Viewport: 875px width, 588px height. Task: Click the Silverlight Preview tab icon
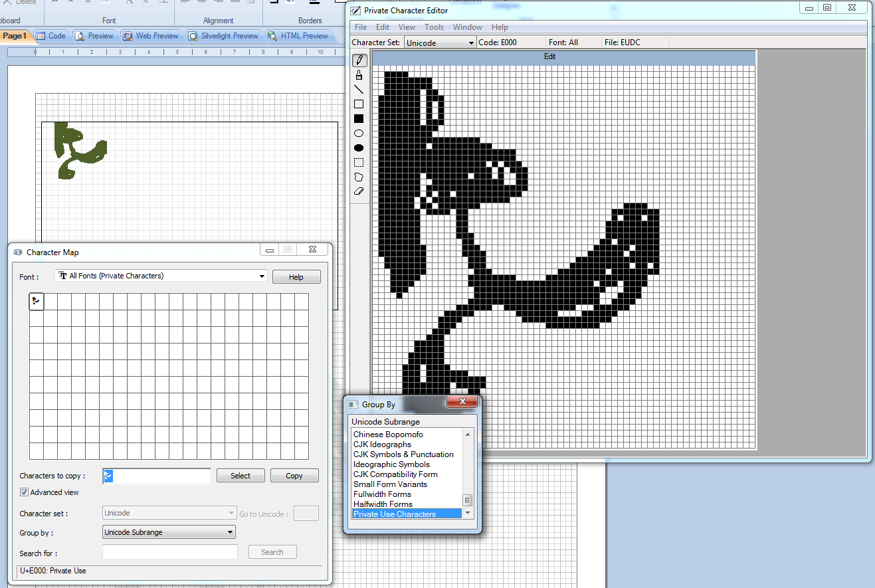click(193, 36)
